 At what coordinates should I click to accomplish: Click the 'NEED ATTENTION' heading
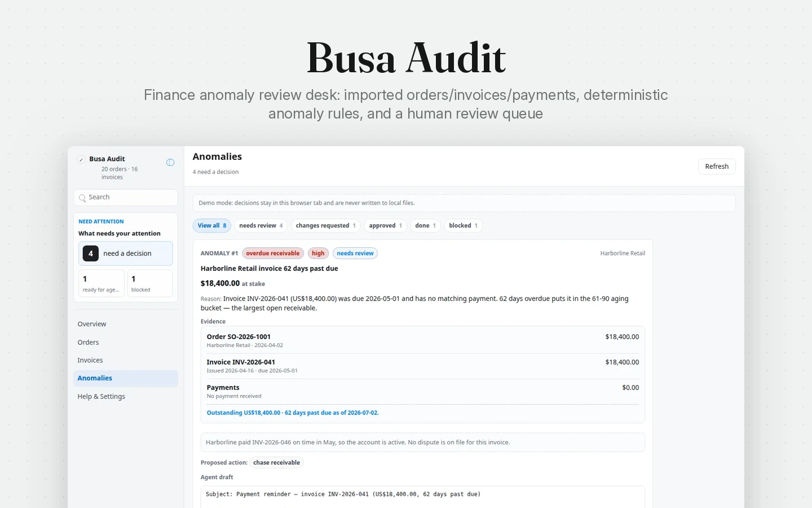click(101, 222)
